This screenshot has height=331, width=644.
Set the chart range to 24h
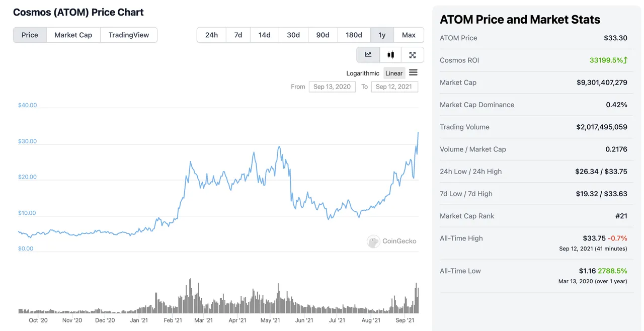coord(211,35)
